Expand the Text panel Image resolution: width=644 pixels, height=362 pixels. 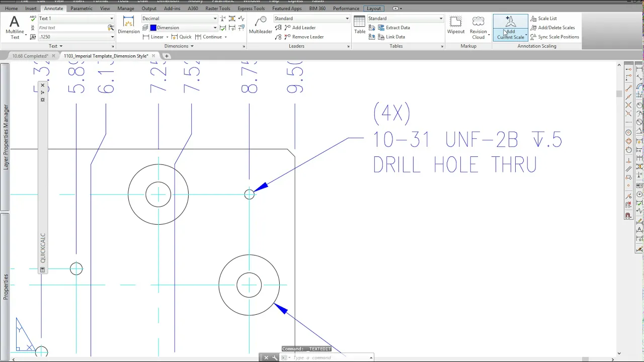[55, 46]
